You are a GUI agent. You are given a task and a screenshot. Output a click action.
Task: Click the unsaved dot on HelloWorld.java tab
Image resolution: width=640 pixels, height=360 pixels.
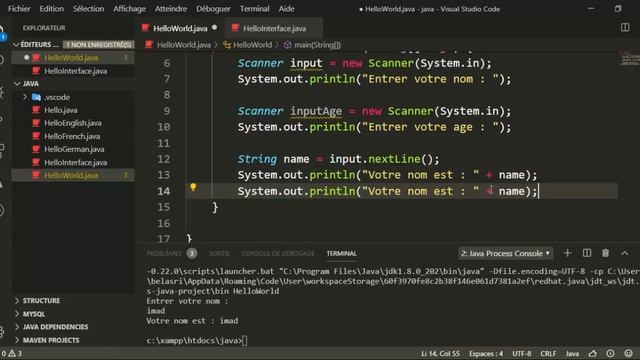click(x=215, y=28)
